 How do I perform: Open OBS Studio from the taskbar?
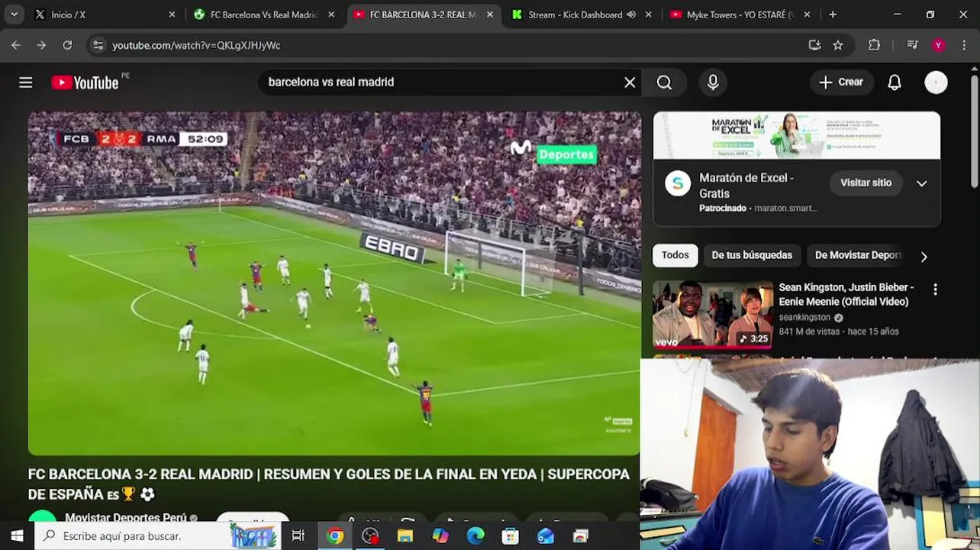tap(370, 536)
